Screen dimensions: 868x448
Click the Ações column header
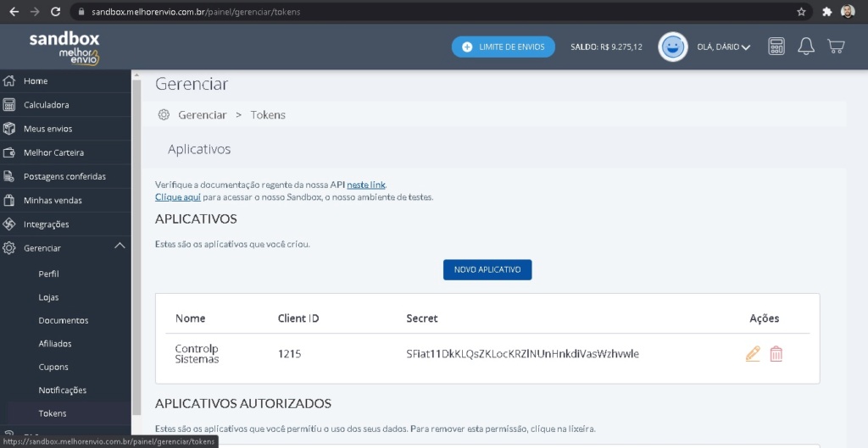coord(765,318)
